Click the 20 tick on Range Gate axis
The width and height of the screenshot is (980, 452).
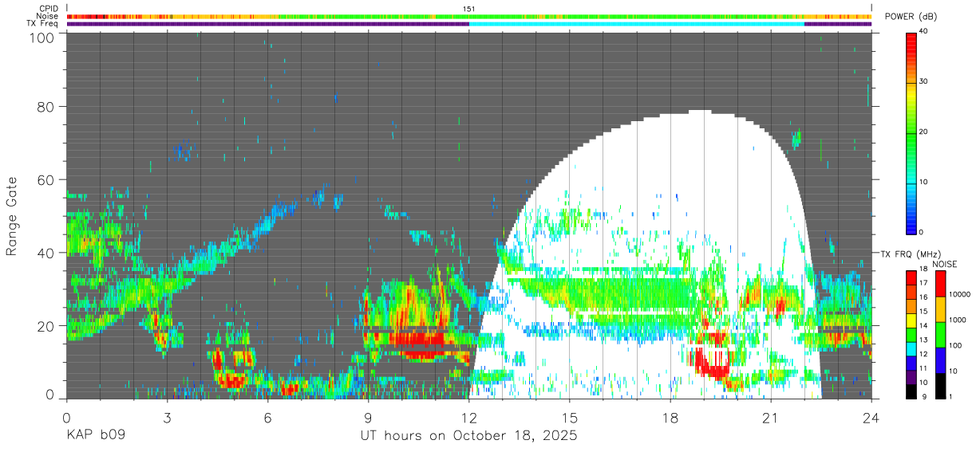[46, 325]
